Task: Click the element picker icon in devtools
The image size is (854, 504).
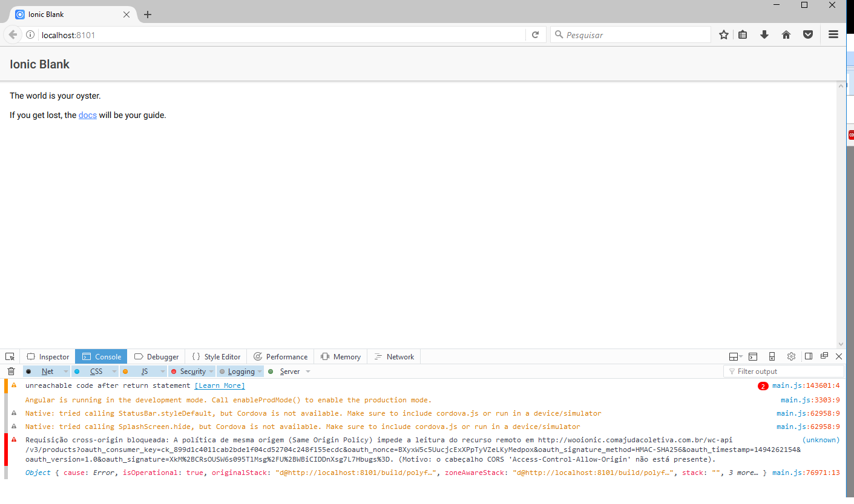Action: coord(10,356)
